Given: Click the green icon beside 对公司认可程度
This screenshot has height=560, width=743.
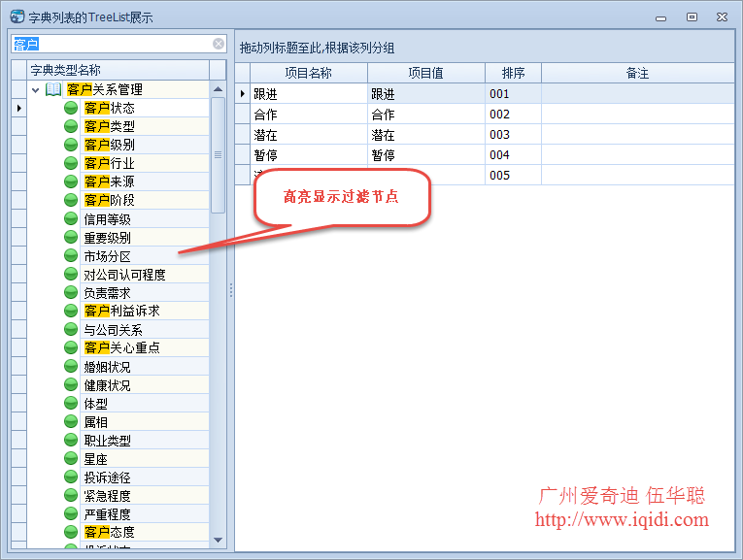Looking at the screenshot, I should [71, 274].
